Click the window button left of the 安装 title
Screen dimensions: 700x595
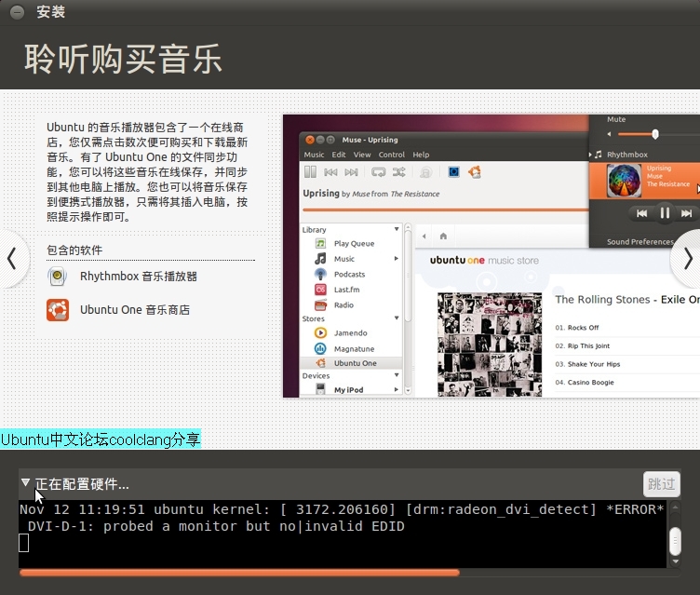point(17,12)
